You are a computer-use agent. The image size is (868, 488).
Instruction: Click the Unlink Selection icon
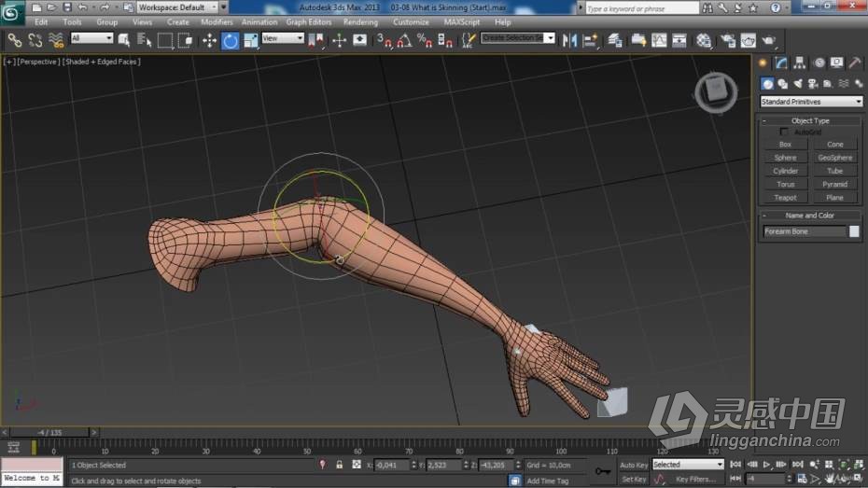click(x=35, y=40)
